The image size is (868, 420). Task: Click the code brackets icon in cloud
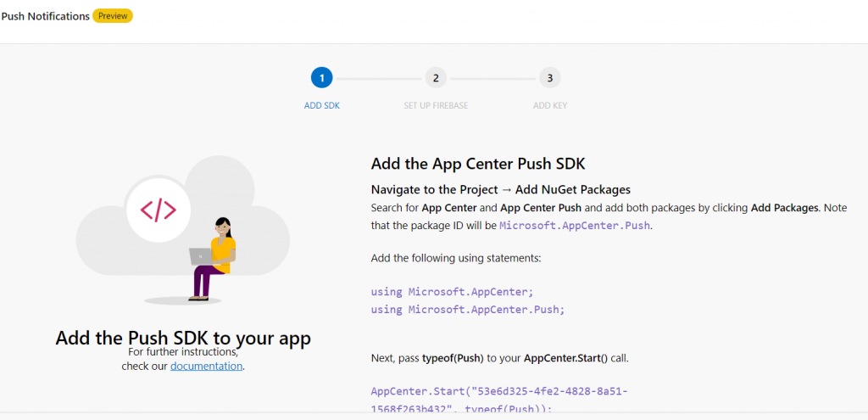[x=159, y=210]
